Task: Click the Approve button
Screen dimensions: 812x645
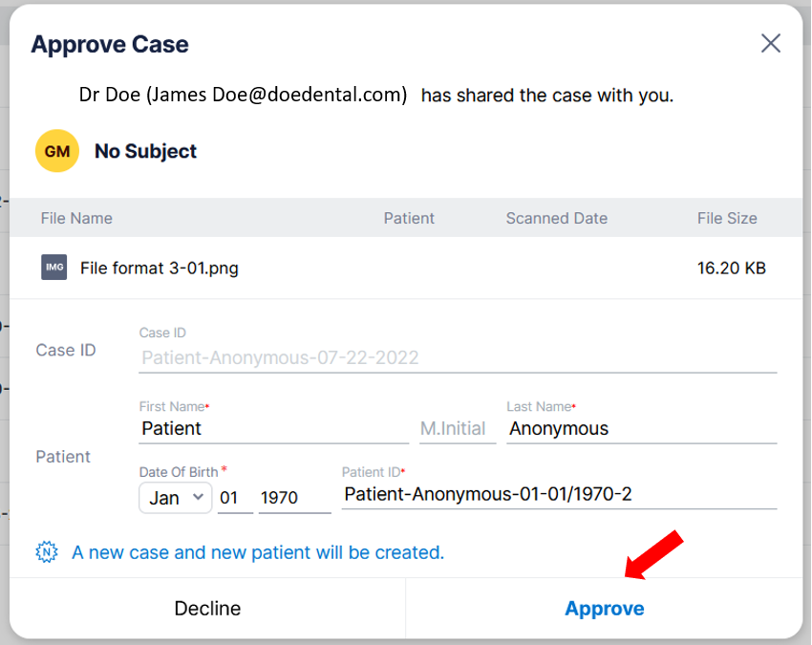Action: point(604,608)
